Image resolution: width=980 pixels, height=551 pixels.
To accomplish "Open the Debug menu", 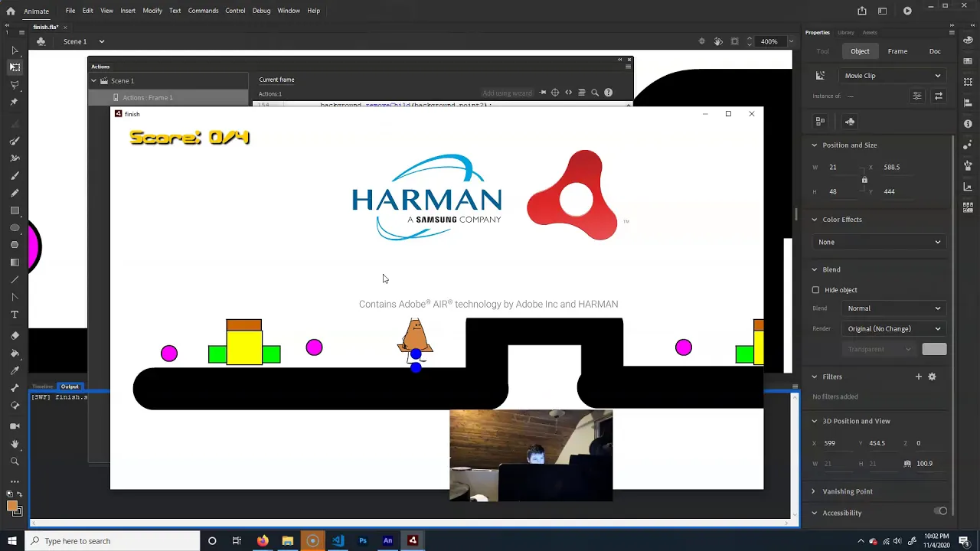I will coord(261,11).
